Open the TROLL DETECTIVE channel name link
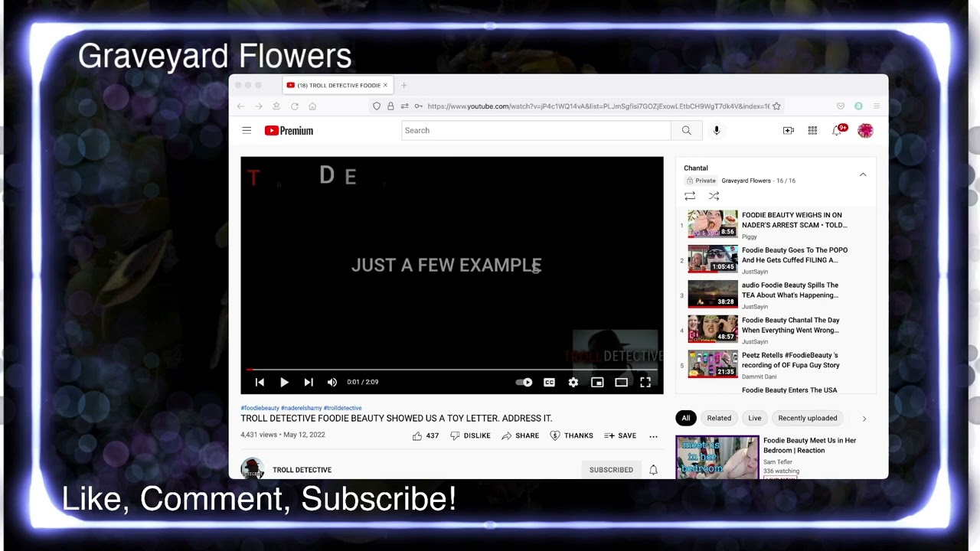The height and width of the screenshot is (551, 980). click(302, 470)
